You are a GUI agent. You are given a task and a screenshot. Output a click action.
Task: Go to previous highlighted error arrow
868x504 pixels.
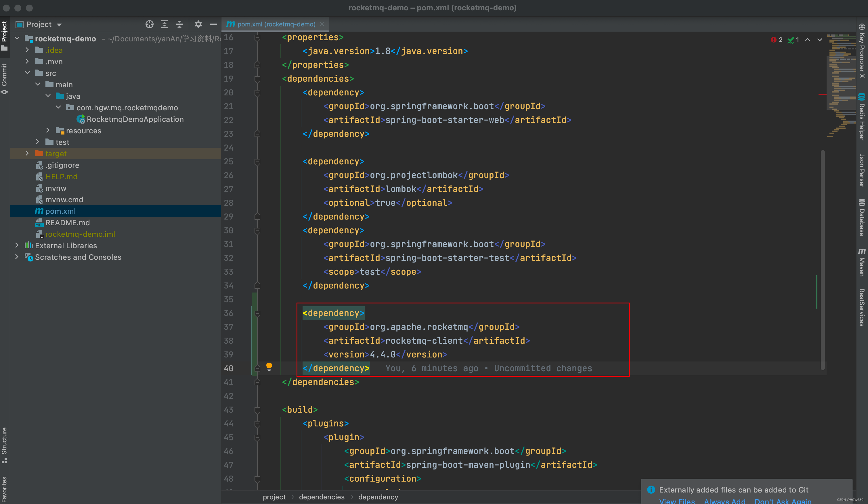click(807, 40)
